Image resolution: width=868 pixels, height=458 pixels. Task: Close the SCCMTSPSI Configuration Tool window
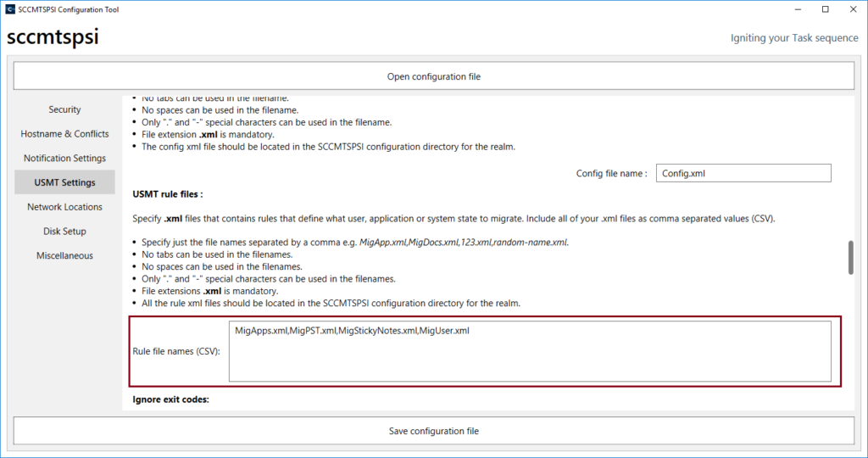(x=853, y=9)
